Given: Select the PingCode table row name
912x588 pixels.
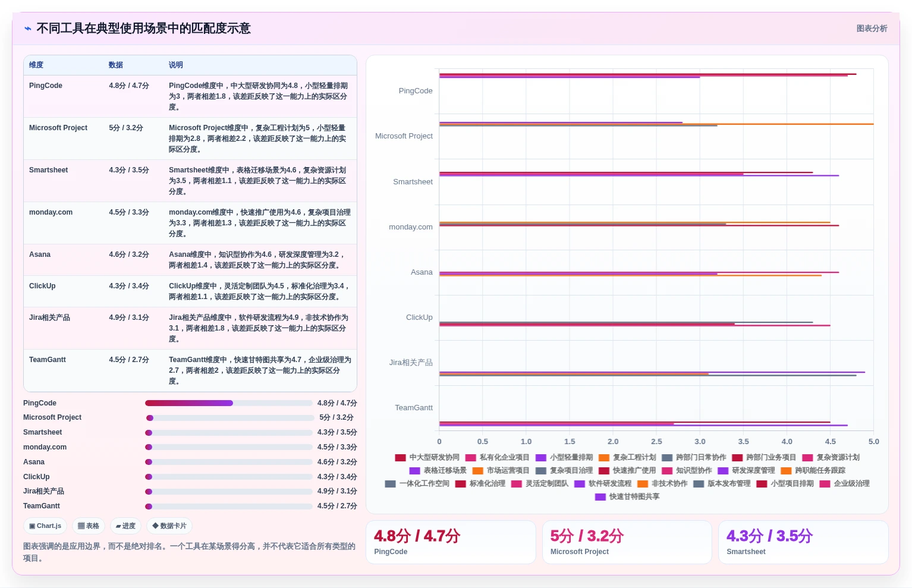Looking at the screenshot, I should 46,86.
